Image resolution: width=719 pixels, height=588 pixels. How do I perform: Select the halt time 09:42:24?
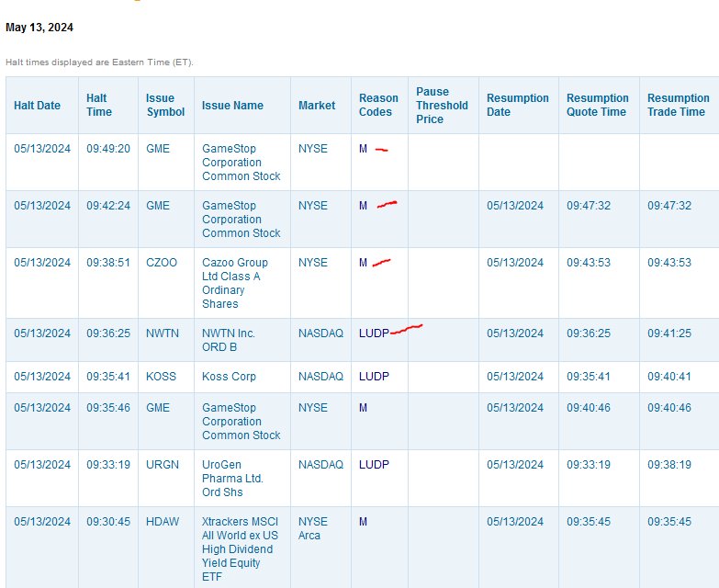pos(108,206)
